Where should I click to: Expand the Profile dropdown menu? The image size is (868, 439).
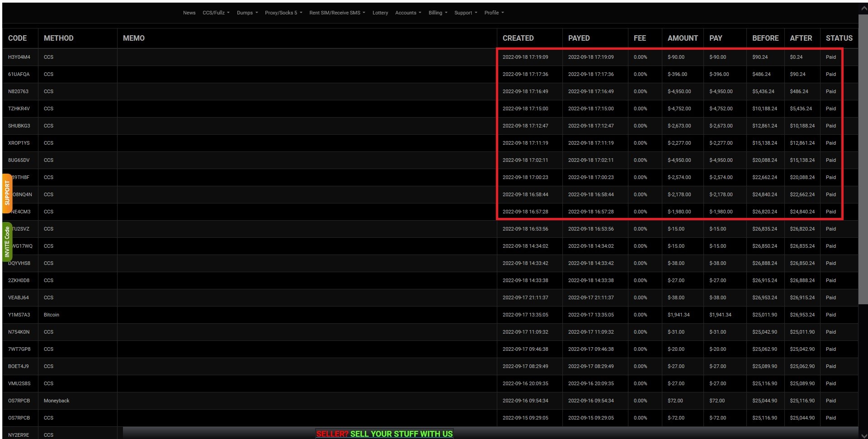(494, 13)
